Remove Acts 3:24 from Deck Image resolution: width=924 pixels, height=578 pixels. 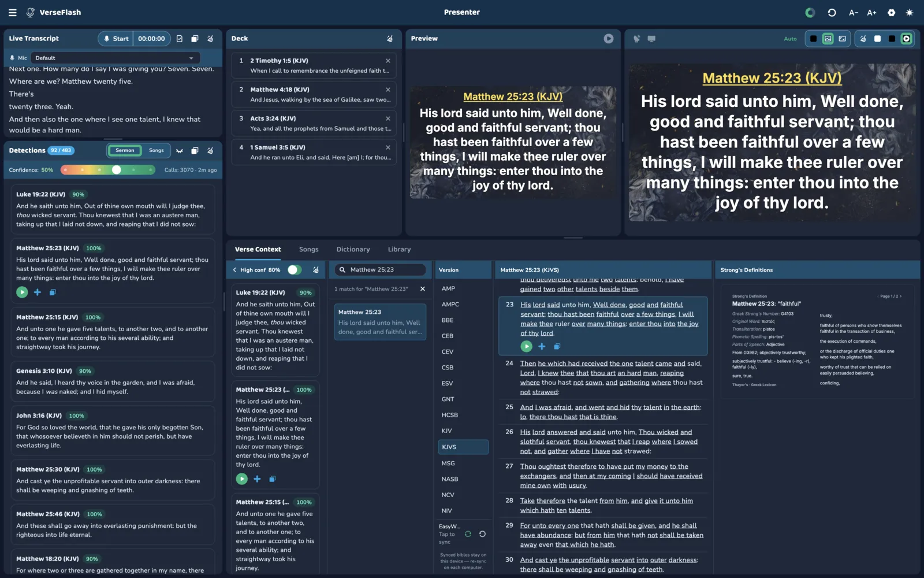coord(388,118)
